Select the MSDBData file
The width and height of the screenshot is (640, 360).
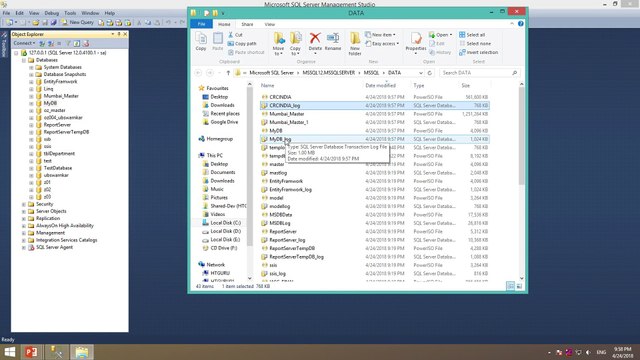click(x=280, y=215)
